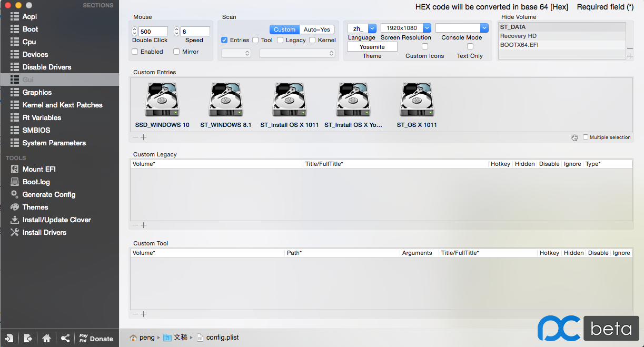Open the Screen Resolution dropdown 1920x1080
The image size is (644, 347).
point(406,28)
